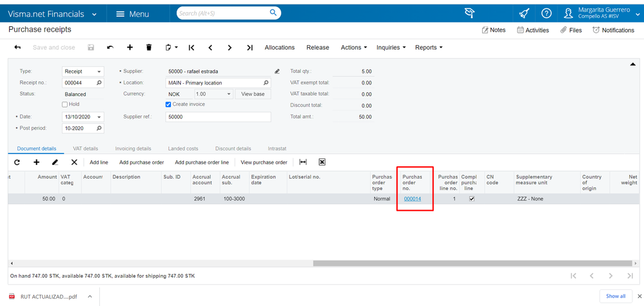Uncheck the Create invoice checkbox

(168, 104)
